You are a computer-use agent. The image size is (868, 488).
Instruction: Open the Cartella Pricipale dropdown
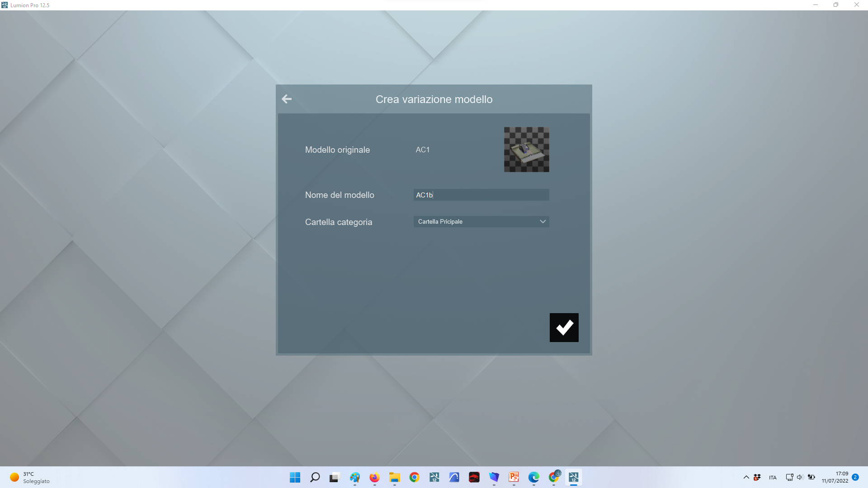point(481,221)
